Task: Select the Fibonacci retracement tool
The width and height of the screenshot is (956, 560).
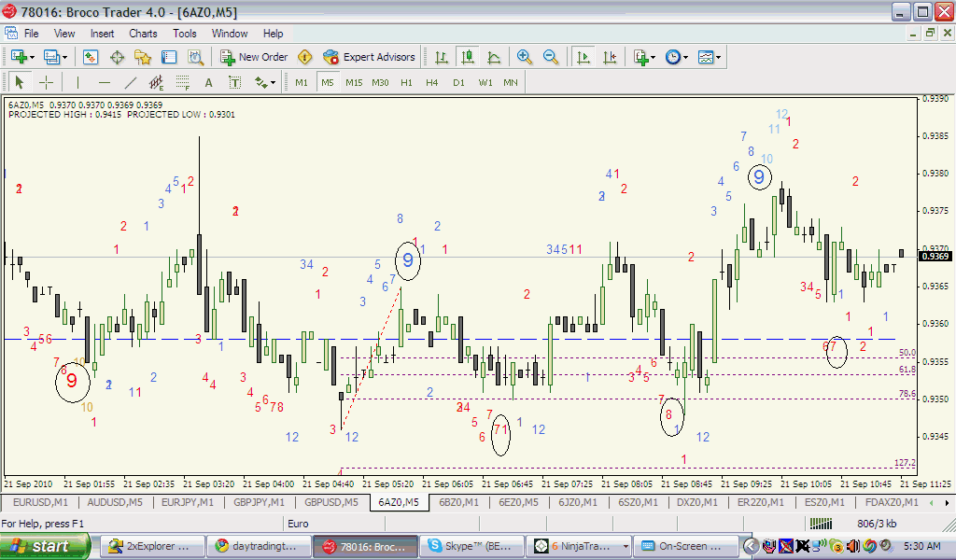Action: tap(182, 82)
